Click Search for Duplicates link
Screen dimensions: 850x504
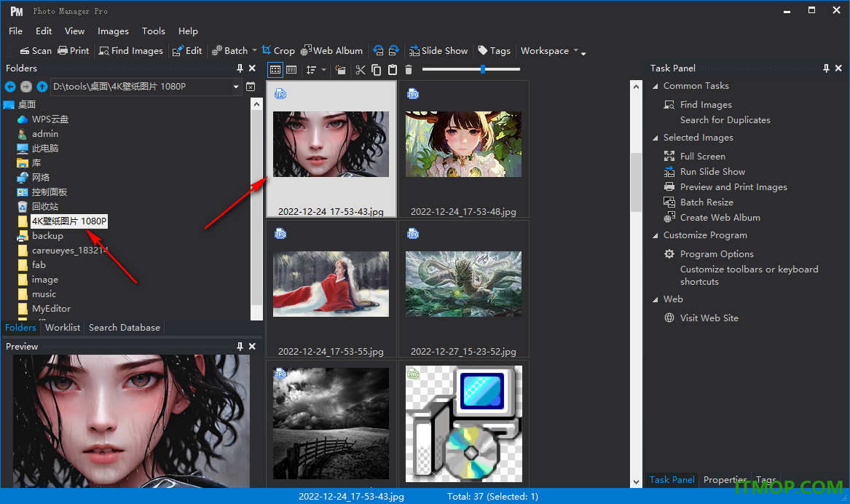(725, 119)
